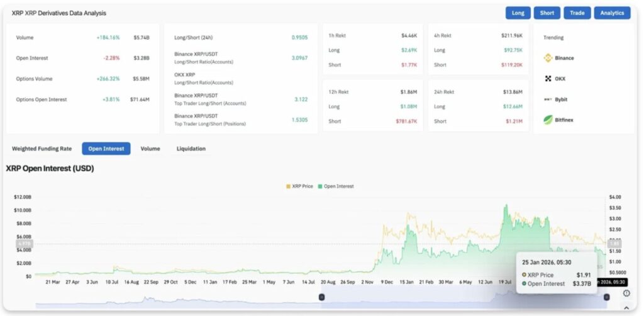The height and width of the screenshot is (316, 644).
Task: Click the range navigator mini chart
Action: click(x=464, y=300)
